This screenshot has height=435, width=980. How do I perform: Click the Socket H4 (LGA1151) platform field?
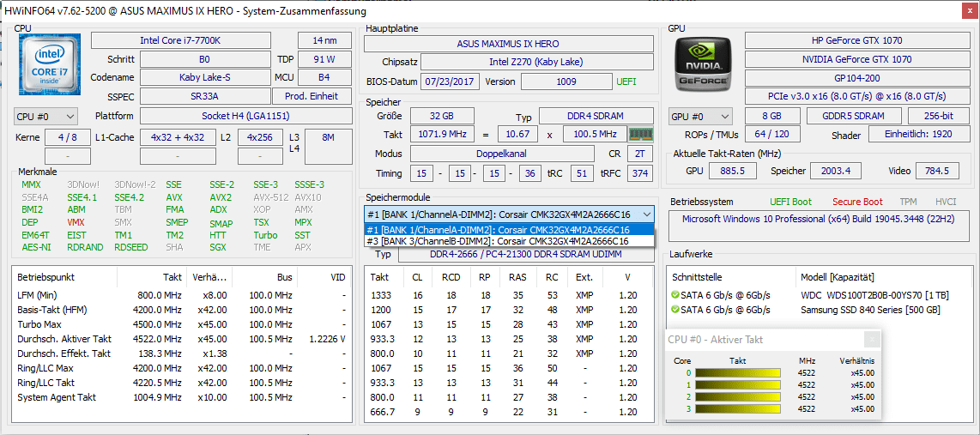[x=245, y=116]
